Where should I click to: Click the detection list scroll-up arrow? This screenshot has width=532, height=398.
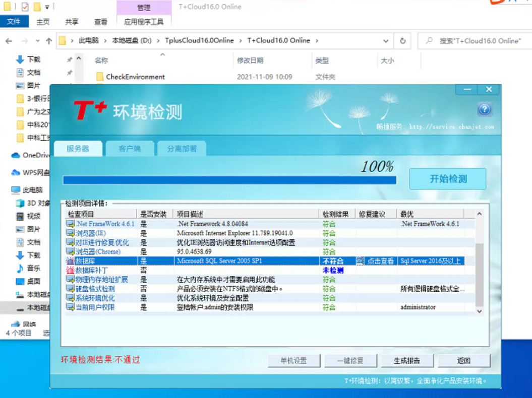480,214
